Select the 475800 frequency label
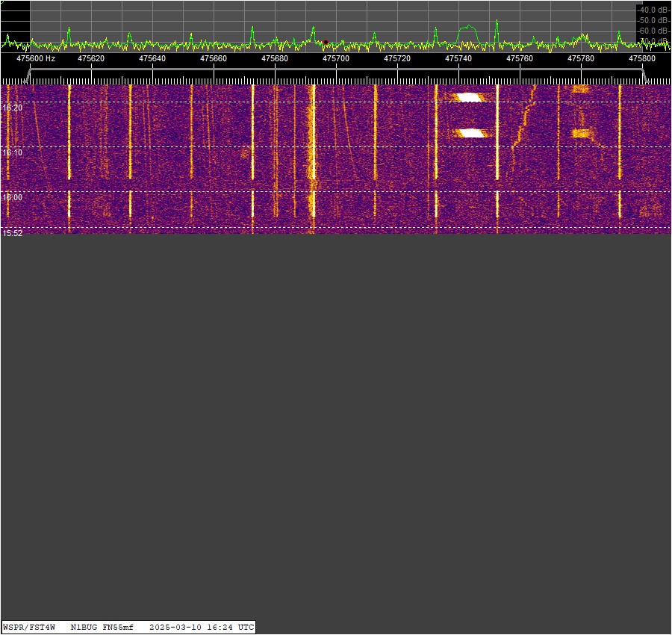 (642, 58)
